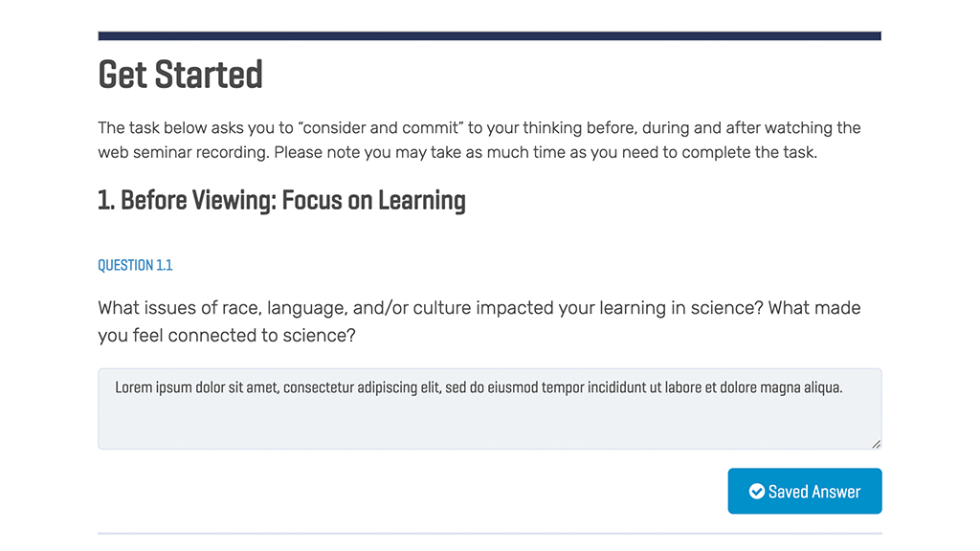Click the Get Started heading

180,75
